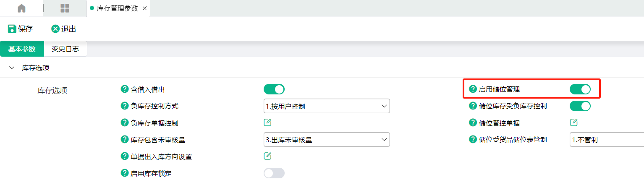644x193 pixels.
Task: Click the 保存 save button
Action: pyautogui.click(x=20, y=29)
